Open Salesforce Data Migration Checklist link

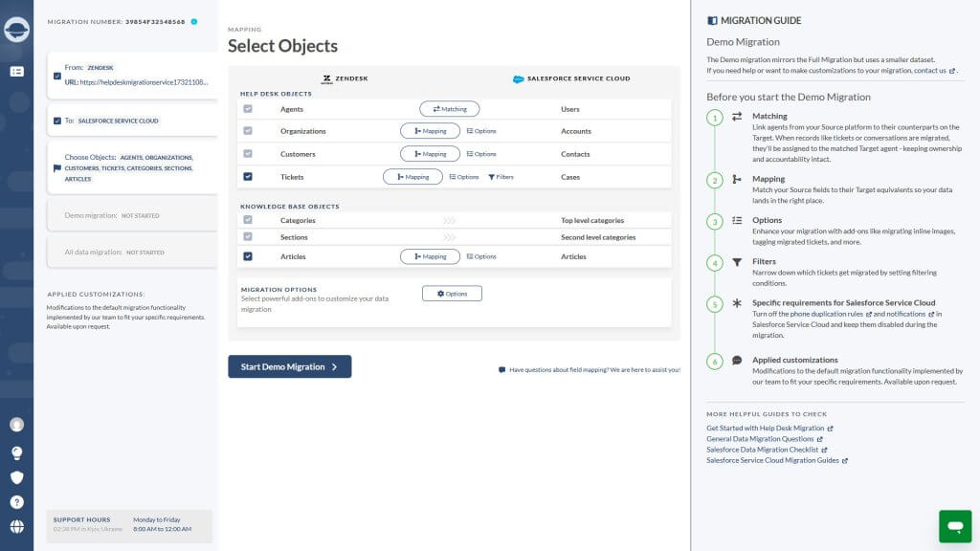(x=767, y=450)
